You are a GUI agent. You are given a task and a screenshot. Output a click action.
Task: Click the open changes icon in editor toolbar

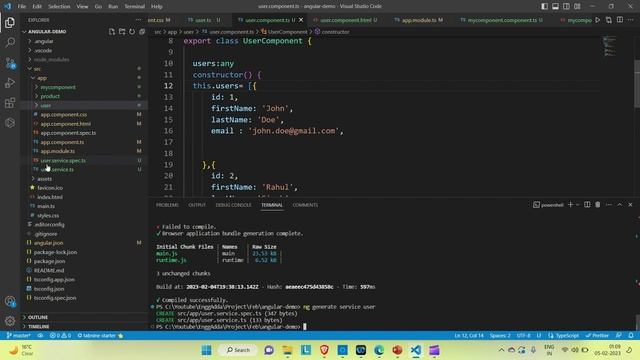point(609,20)
